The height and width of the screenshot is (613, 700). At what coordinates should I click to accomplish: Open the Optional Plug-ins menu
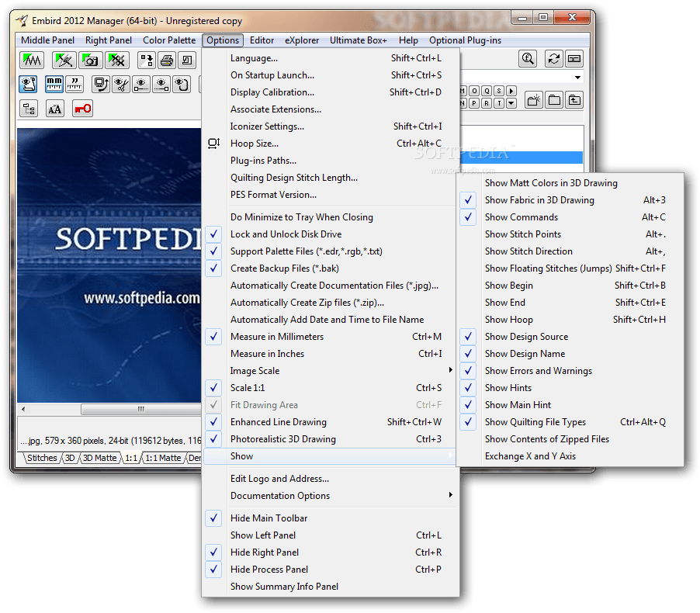click(465, 40)
